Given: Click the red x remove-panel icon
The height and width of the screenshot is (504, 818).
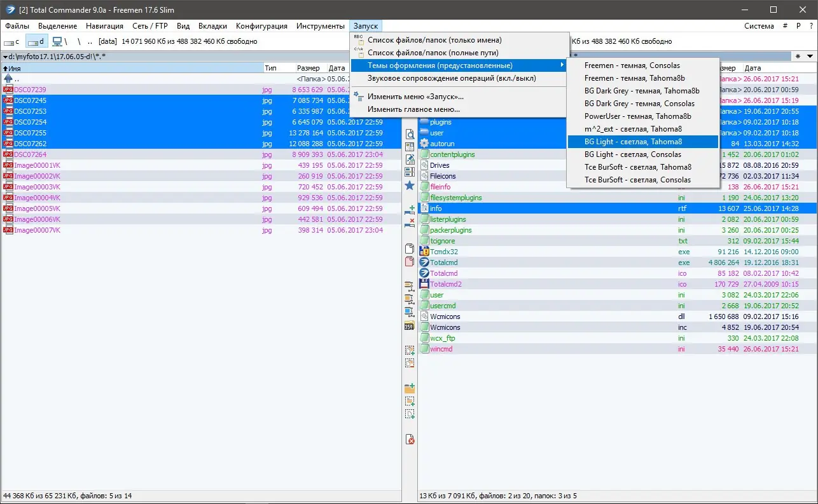Looking at the screenshot, I should coord(410,222).
